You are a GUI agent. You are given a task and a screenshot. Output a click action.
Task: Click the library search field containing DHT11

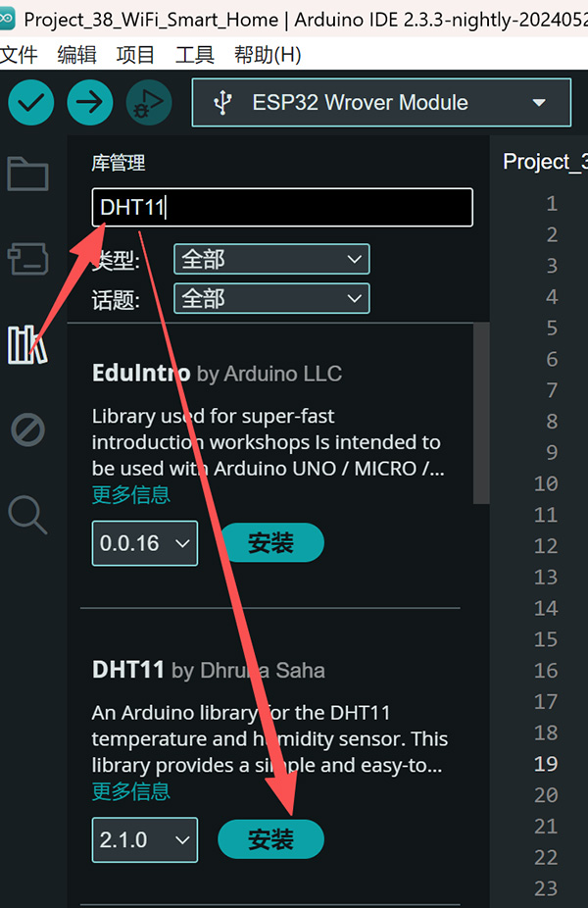[x=282, y=207]
